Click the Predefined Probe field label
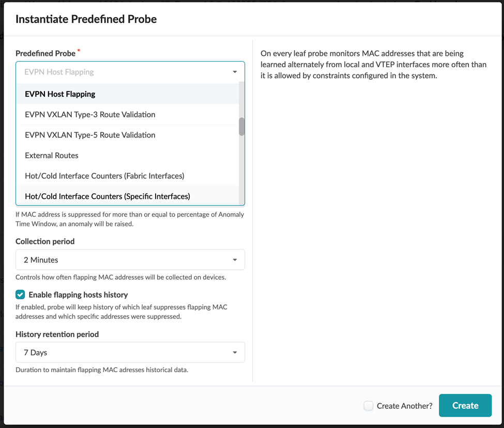The width and height of the screenshot is (504, 428). (45, 53)
